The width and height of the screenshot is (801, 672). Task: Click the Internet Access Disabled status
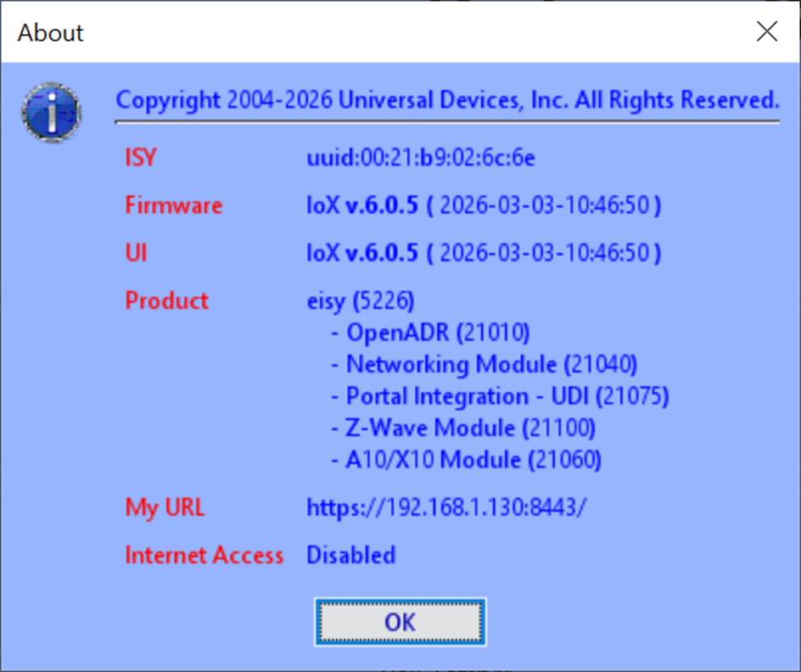click(350, 555)
